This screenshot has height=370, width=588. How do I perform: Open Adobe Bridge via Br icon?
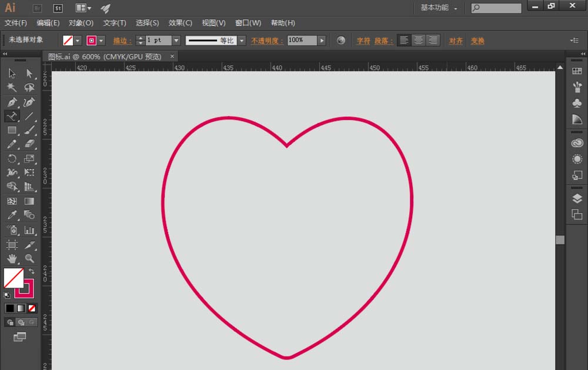(37, 8)
